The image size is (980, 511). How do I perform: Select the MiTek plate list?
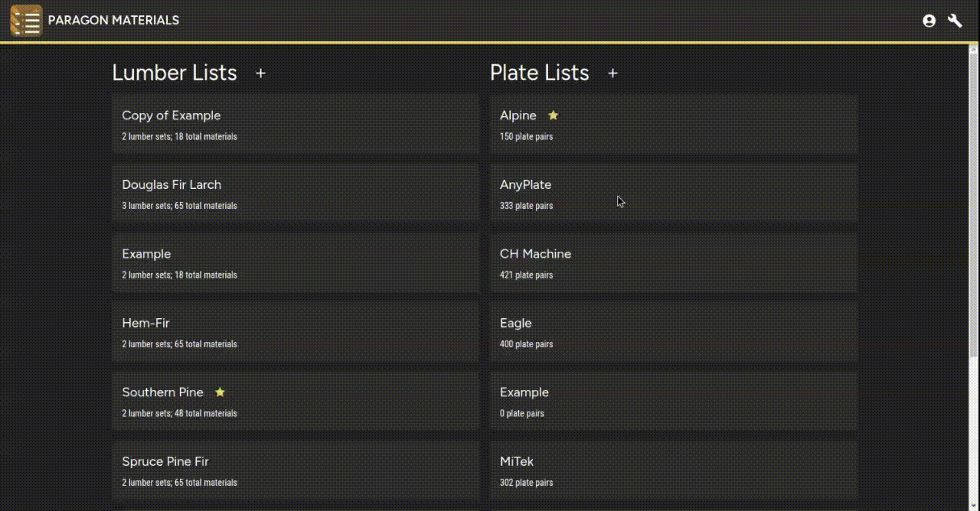click(x=673, y=470)
